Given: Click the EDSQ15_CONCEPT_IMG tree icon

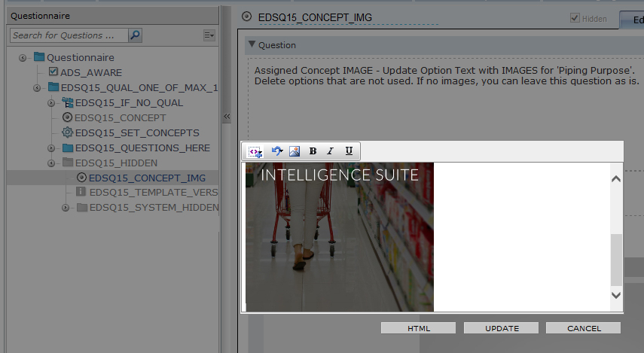Looking at the screenshot, I should pos(82,178).
